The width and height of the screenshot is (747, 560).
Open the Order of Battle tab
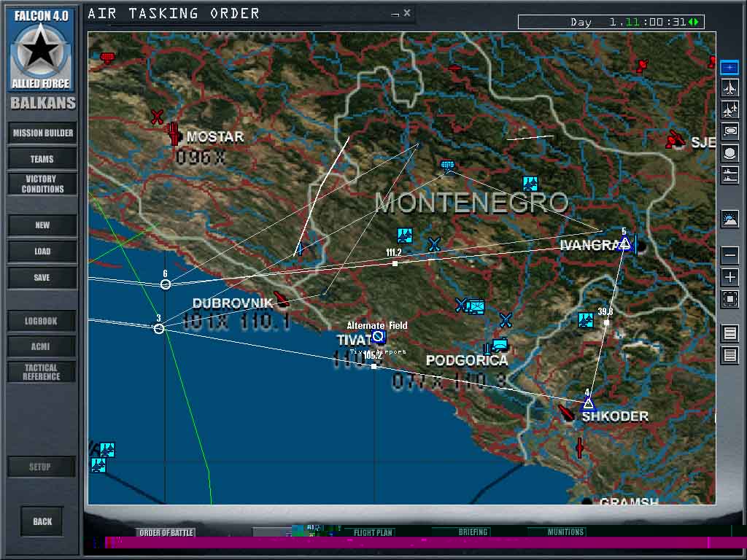point(166,532)
